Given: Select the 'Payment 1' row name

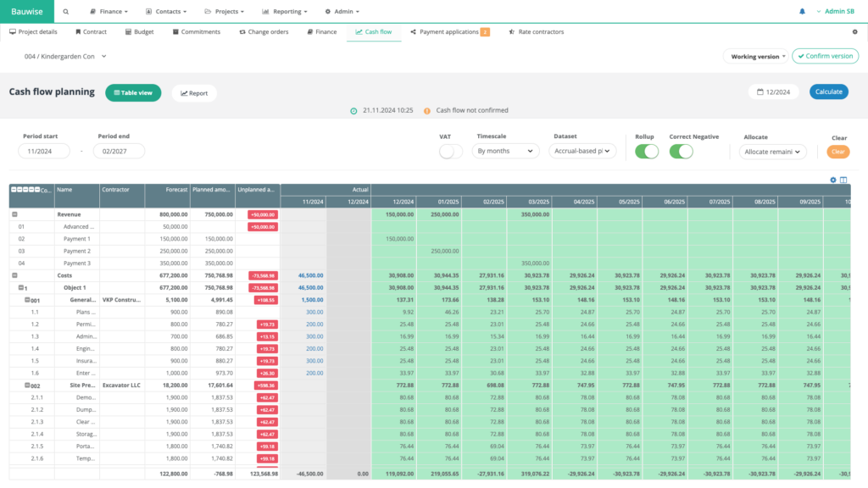Looking at the screenshot, I should 77,239.
